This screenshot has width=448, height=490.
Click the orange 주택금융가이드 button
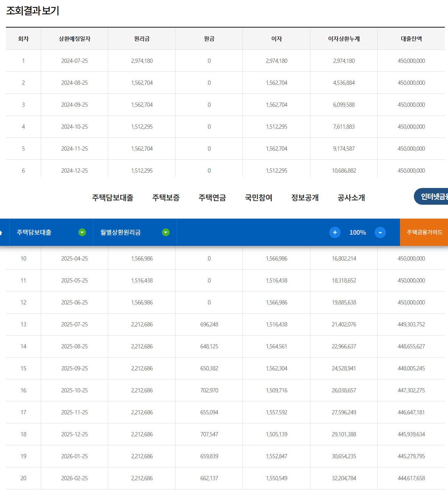pos(424,232)
